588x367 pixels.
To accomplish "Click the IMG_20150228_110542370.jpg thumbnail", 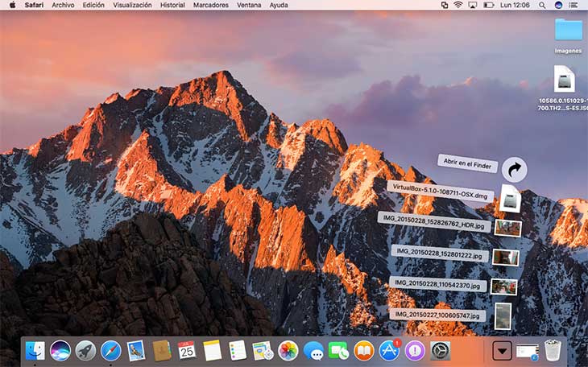I will pos(503,287).
